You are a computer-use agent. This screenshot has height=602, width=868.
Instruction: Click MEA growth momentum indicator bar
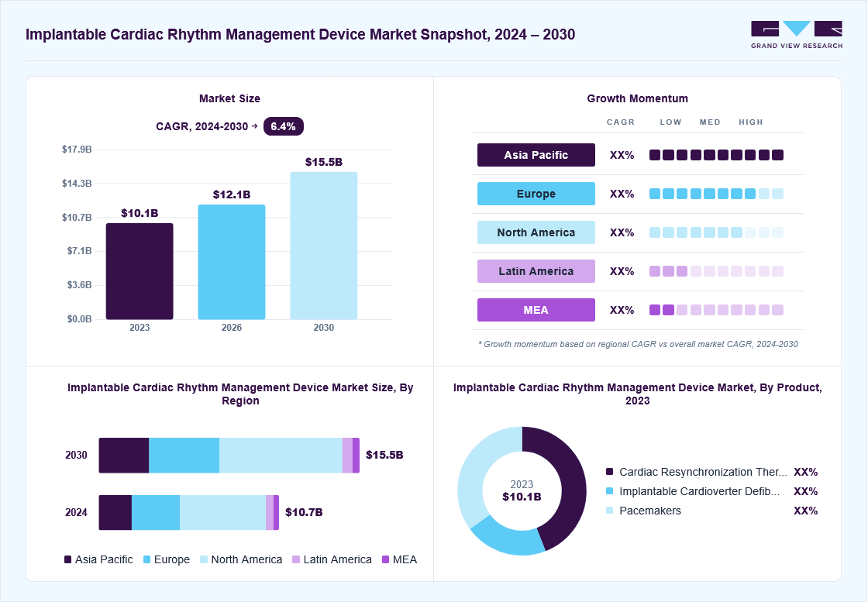pyautogui.click(x=716, y=310)
